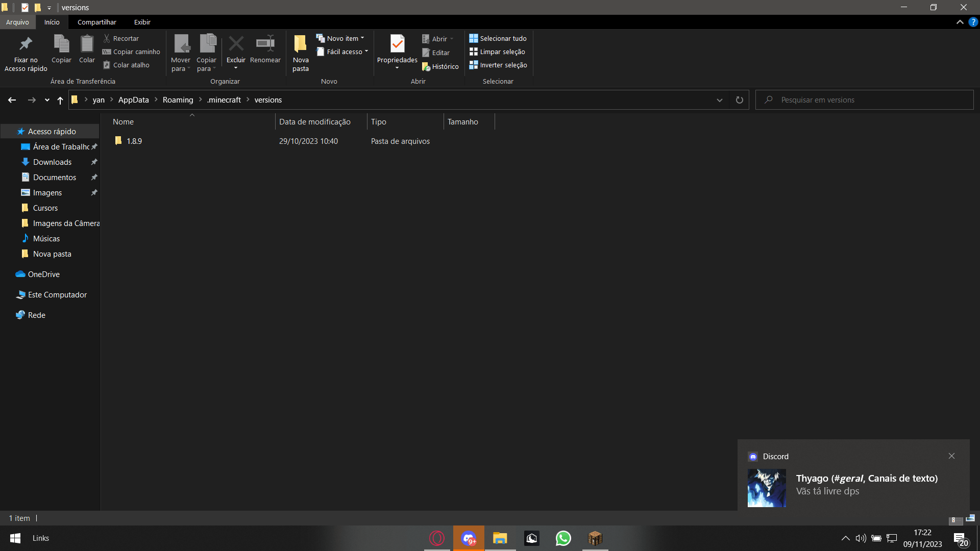
Task: Go forward with the right arrow
Action: tap(32, 100)
